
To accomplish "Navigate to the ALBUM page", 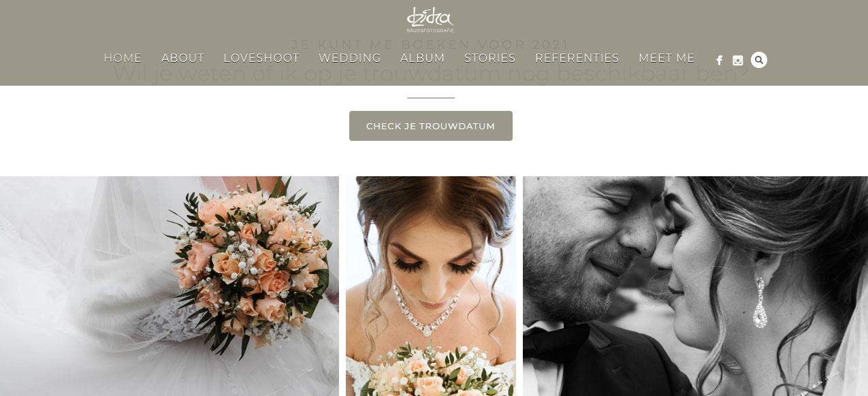I will coord(423,58).
